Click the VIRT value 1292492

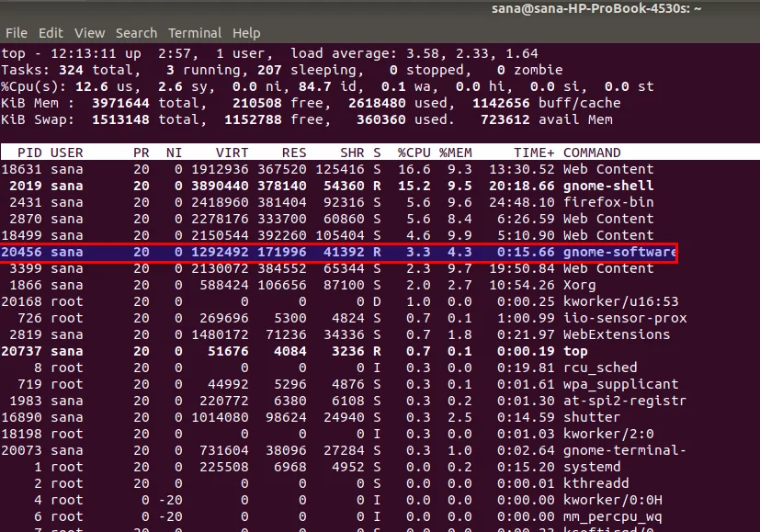point(220,252)
